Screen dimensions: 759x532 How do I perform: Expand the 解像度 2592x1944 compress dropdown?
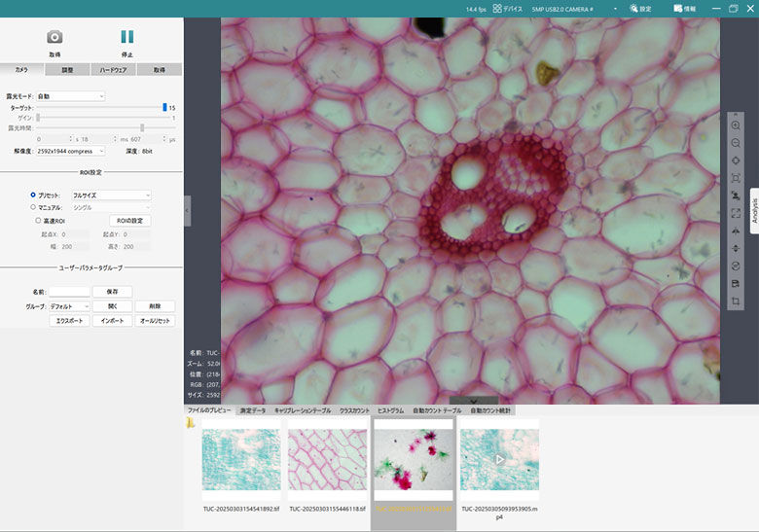point(71,151)
